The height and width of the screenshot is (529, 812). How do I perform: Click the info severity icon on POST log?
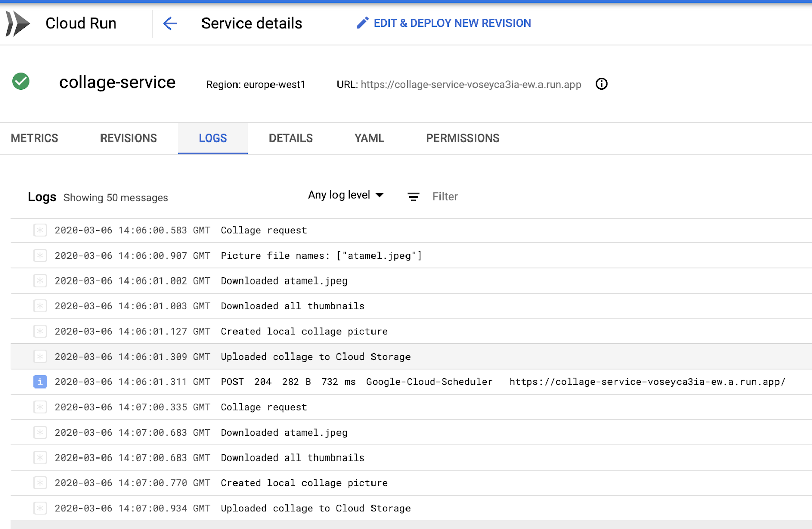click(x=40, y=382)
